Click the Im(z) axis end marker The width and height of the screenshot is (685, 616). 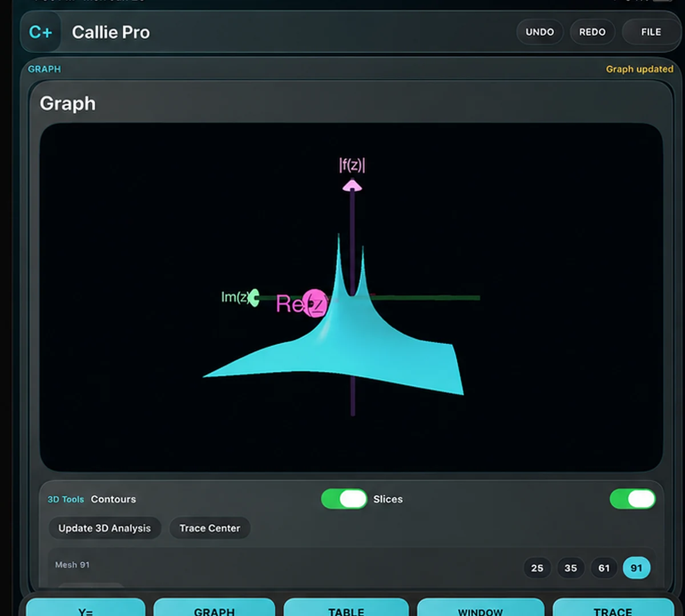point(255,297)
